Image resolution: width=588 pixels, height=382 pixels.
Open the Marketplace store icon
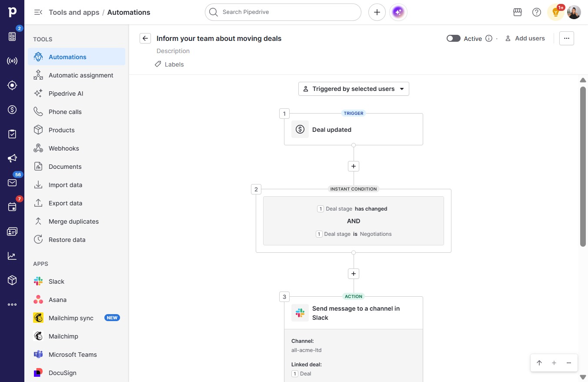click(x=518, y=12)
